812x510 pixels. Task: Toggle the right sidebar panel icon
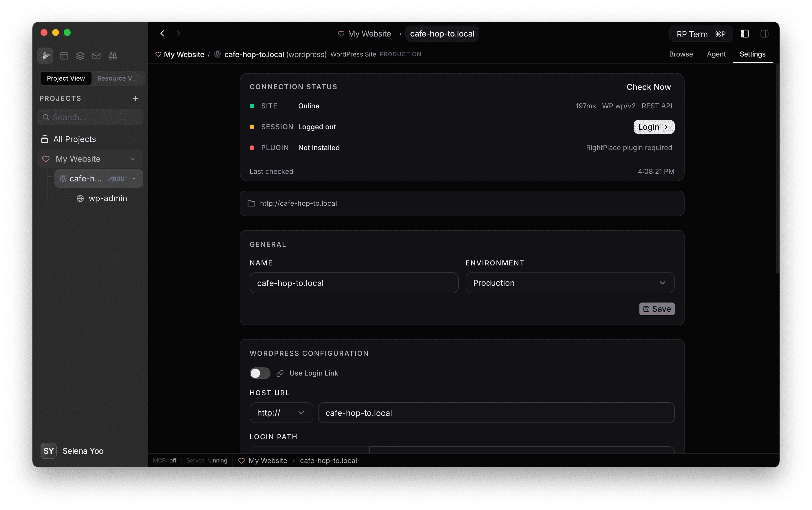764,33
